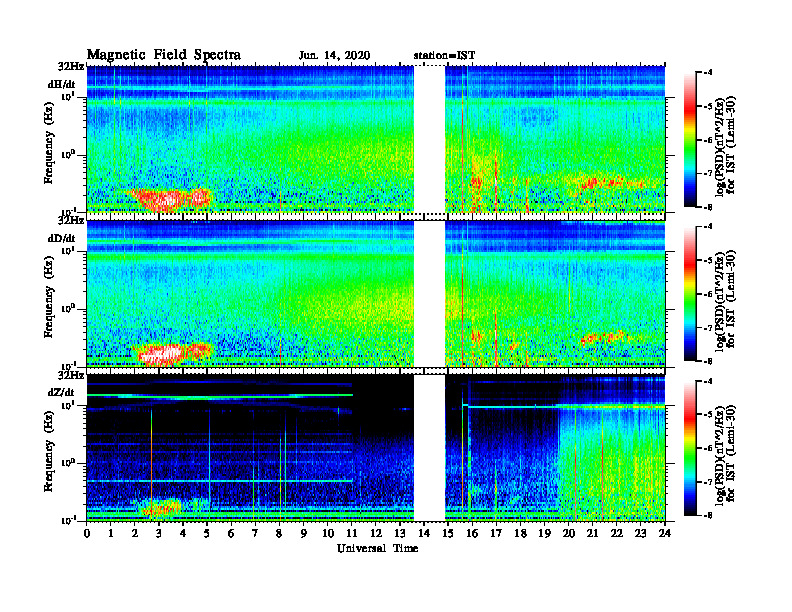Click hour "24" on the time axis
The height and width of the screenshot is (612, 792).
pyautogui.click(x=665, y=534)
